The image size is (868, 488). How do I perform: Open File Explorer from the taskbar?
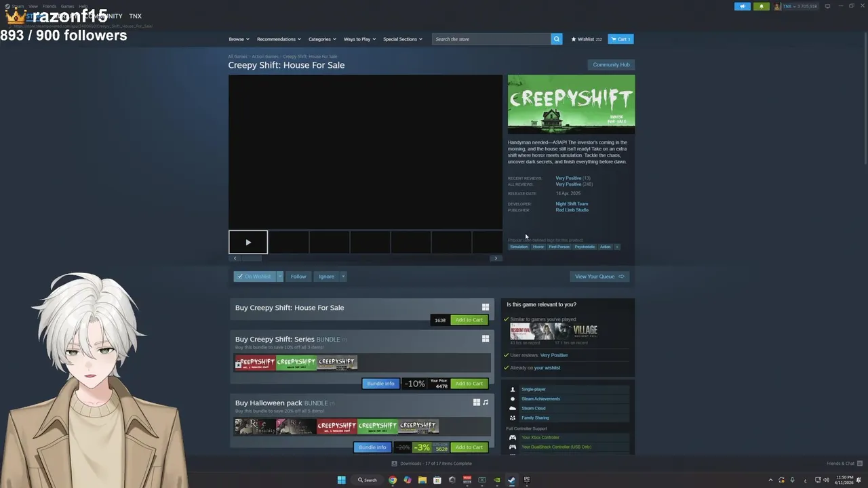(422, 480)
